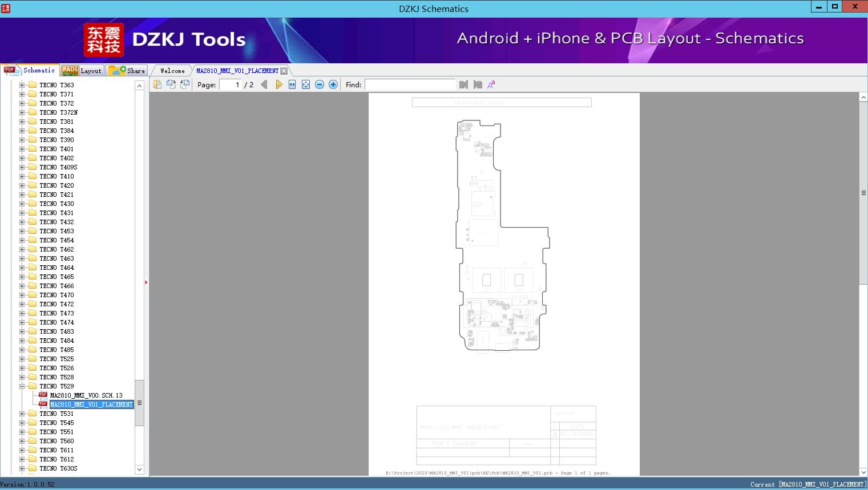Go to the next page arrow

pyautogui.click(x=278, y=84)
